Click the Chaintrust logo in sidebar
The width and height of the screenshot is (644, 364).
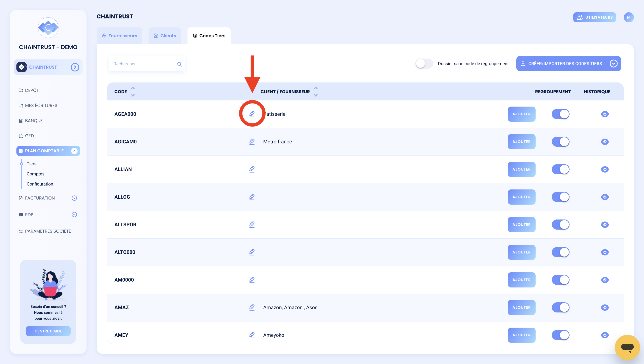[x=48, y=28]
